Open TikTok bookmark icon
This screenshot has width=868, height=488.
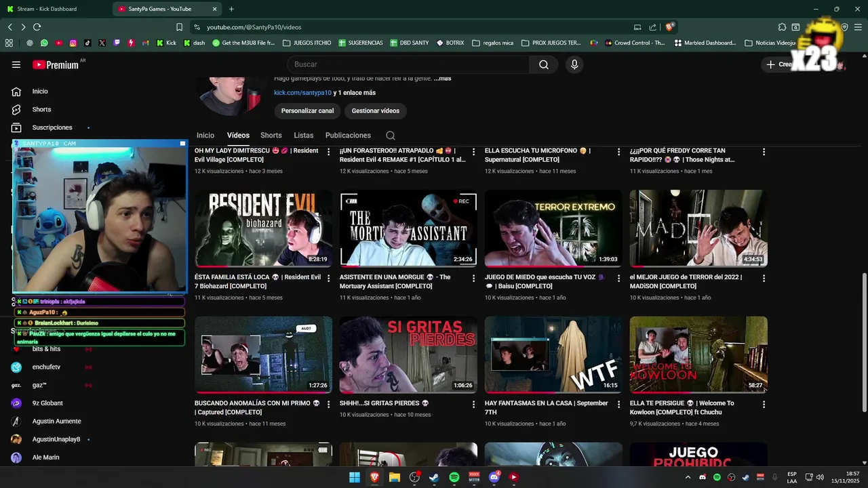[x=87, y=43]
